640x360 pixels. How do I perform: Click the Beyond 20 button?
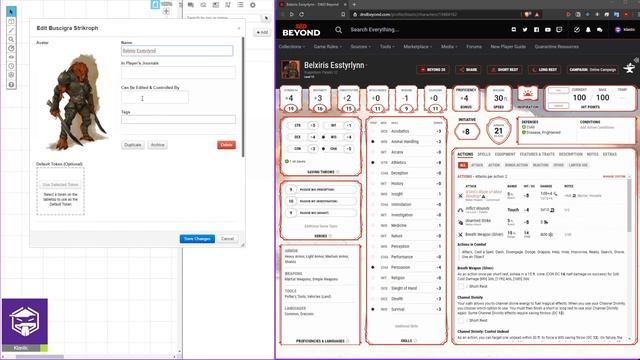point(433,69)
